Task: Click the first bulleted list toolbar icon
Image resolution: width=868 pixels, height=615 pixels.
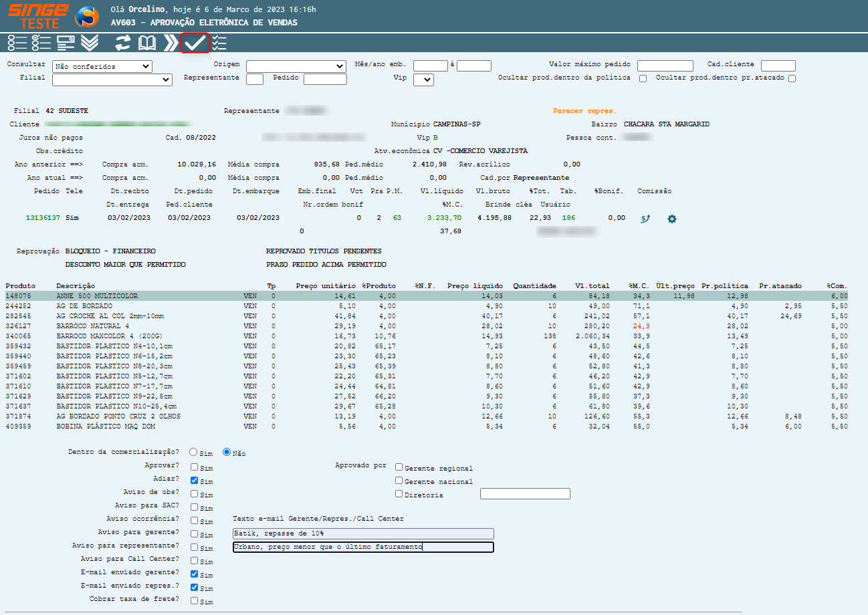Action: [x=17, y=43]
